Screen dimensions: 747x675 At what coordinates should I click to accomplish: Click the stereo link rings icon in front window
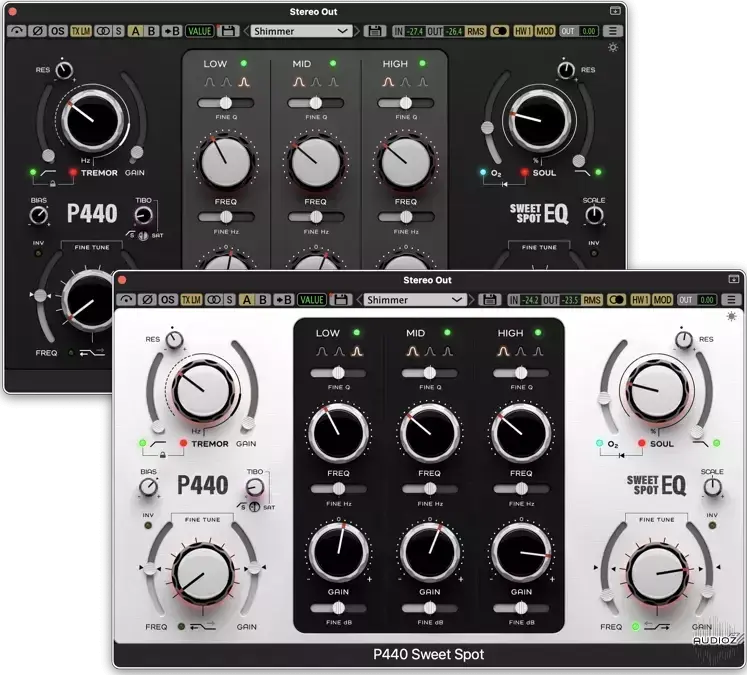[214, 300]
